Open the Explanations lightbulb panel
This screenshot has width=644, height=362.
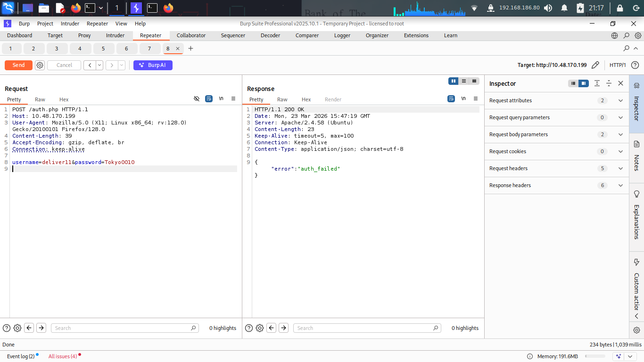pos(636,194)
